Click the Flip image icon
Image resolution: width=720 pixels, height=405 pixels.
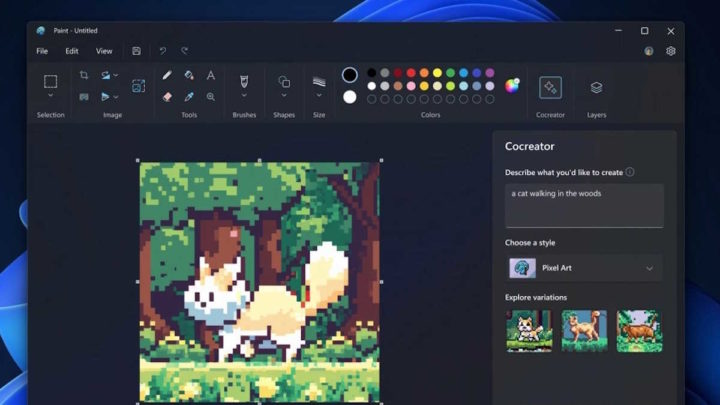tap(105, 97)
